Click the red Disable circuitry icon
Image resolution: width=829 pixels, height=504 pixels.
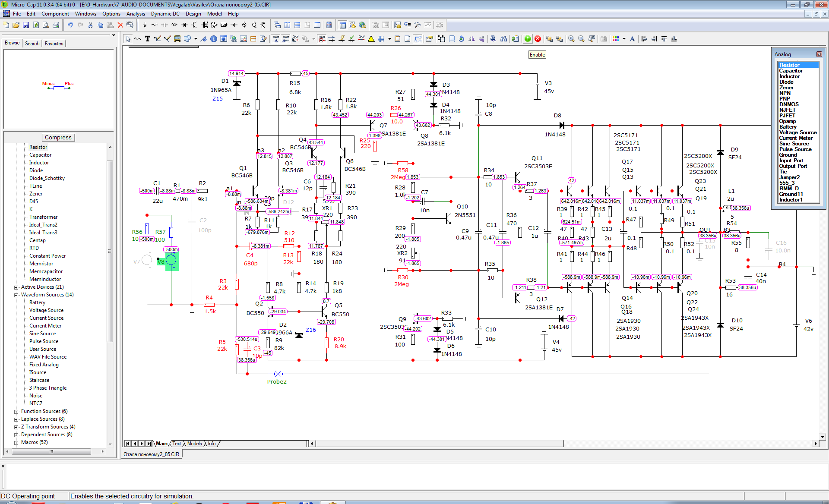tap(538, 39)
